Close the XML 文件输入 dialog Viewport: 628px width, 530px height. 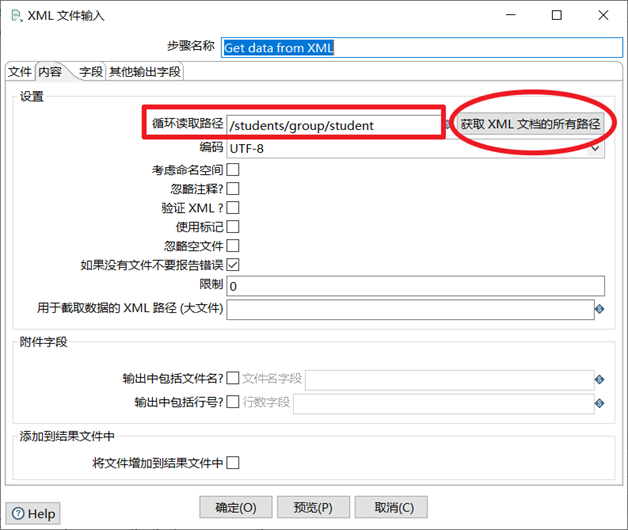603,15
